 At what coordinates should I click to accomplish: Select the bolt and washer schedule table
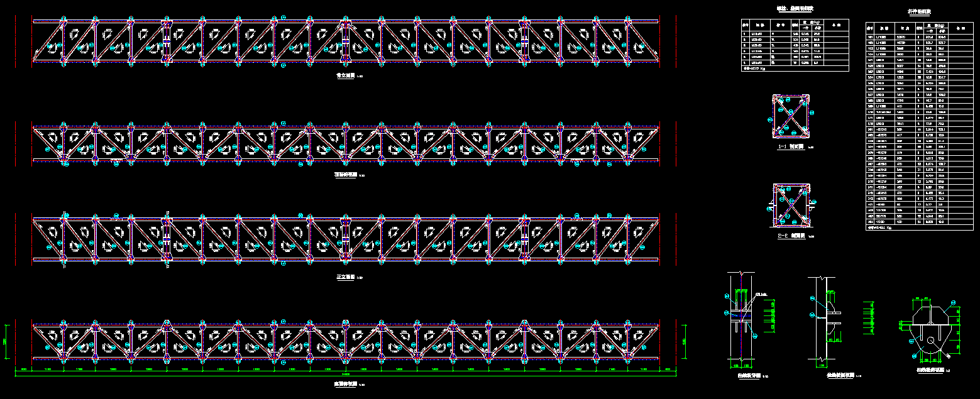click(x=795, y=47)
